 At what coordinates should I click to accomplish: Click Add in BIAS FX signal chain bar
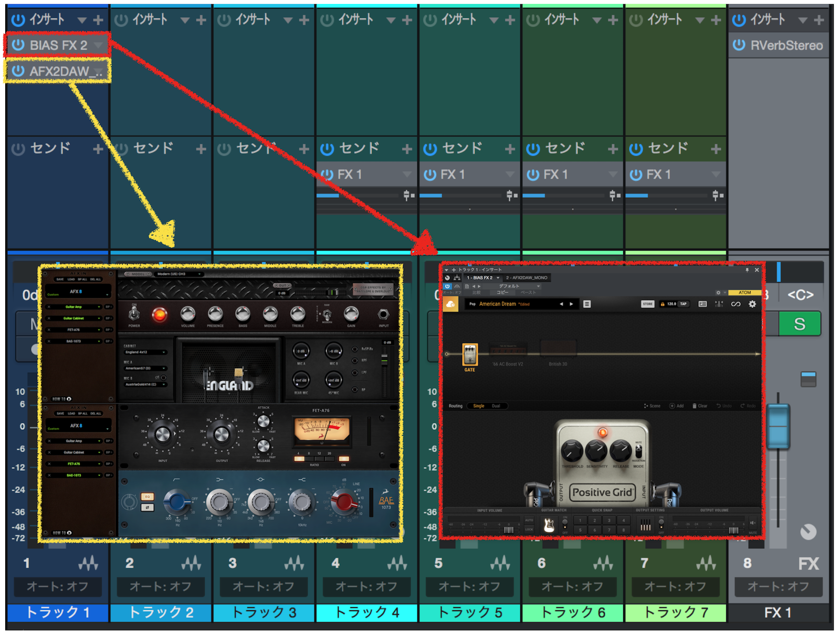click(x=677, y=406)
